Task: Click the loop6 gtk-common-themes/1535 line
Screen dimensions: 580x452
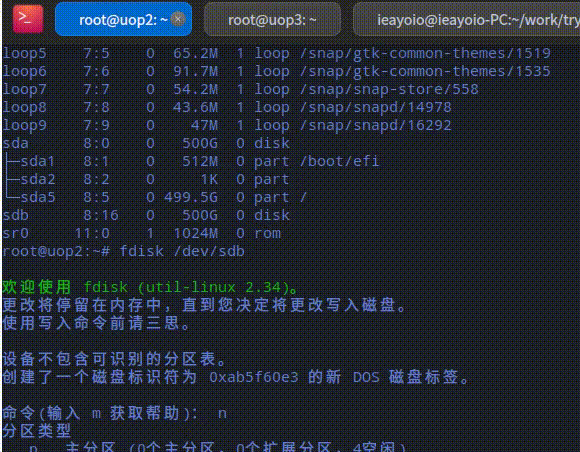Action: tap(276, 71)
